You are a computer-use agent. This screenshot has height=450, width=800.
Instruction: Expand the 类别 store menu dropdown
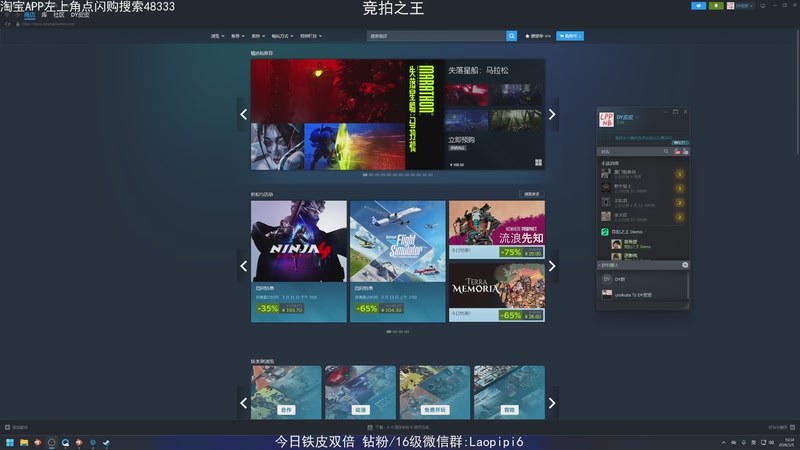[x=258, y=36]
